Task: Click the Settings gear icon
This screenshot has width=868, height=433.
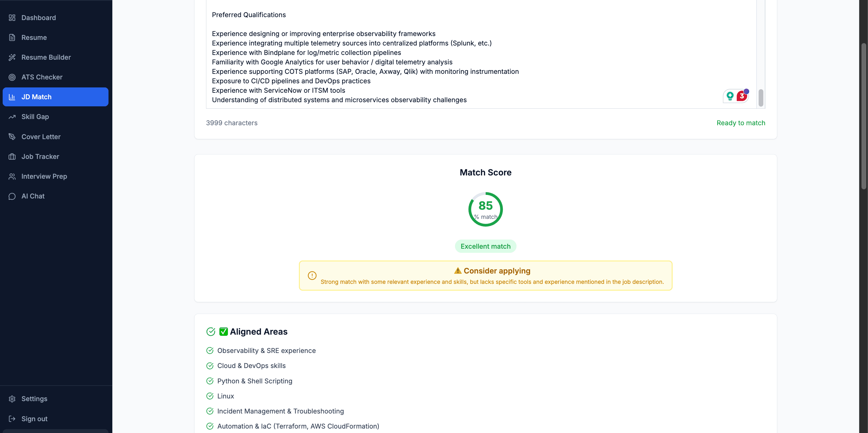Action: pyautogui.click(x=12, y=399)
